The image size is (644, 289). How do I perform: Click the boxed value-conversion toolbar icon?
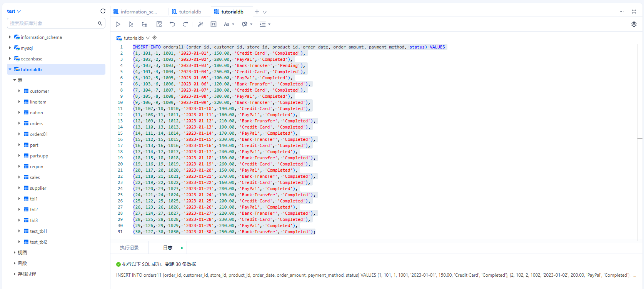[214, 24]
